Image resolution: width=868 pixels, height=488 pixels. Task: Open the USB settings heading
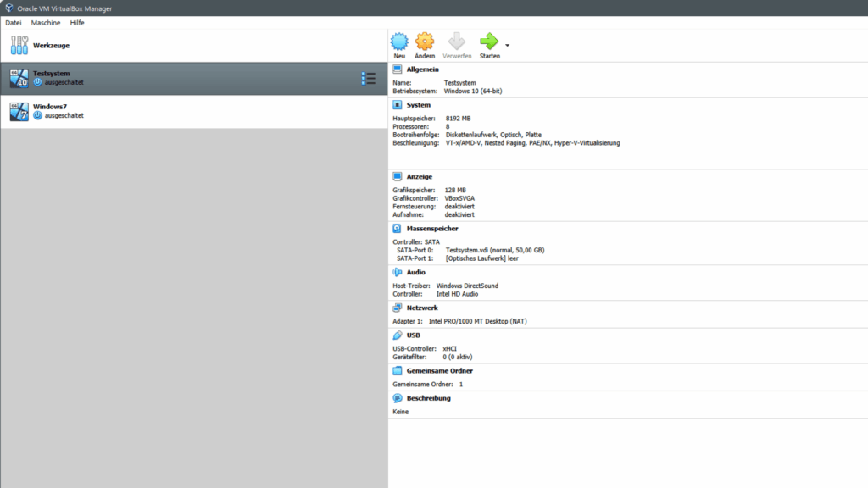point(413,335)
